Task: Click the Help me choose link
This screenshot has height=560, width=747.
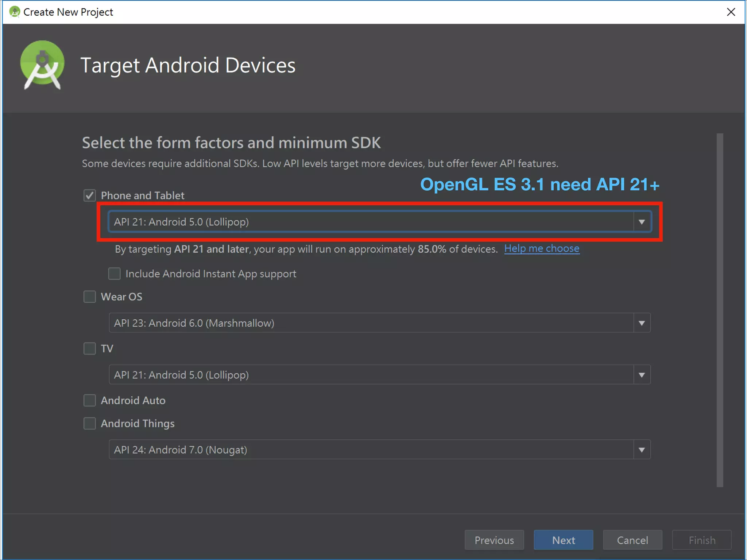Action: click(x=542, y=249)
